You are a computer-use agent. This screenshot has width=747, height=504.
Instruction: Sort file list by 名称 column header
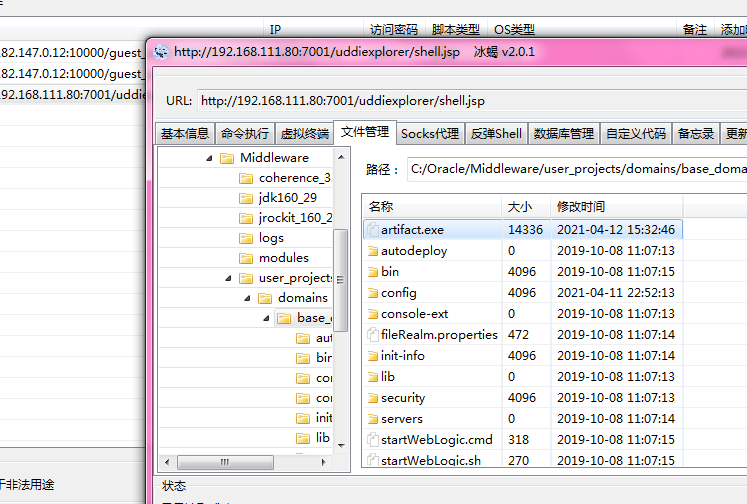432,207
